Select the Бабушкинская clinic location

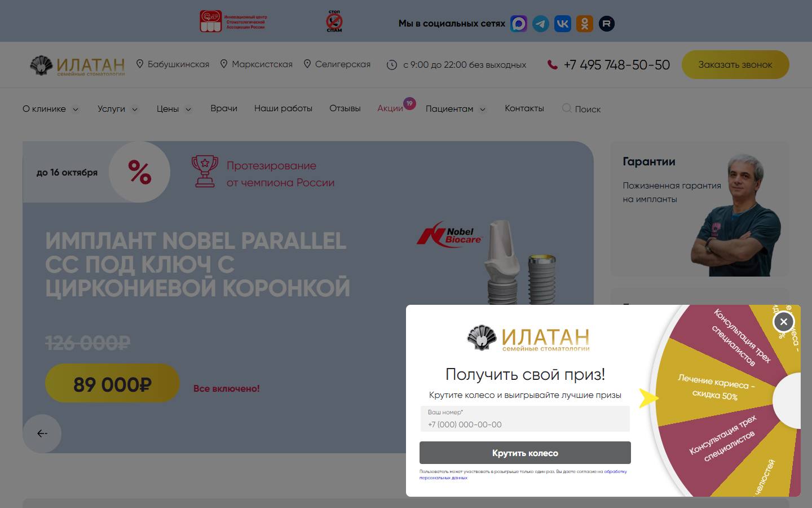[x=173, y=64]
